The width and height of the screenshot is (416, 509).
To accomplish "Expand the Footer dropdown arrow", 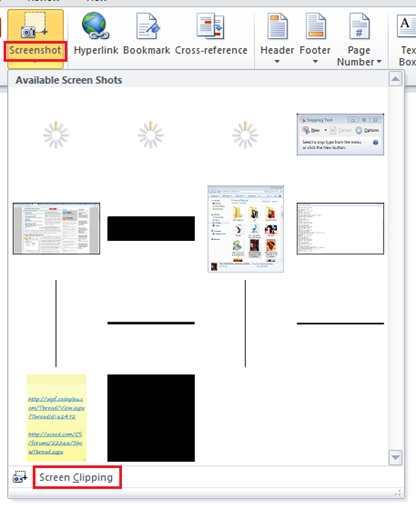I will 315,62.
